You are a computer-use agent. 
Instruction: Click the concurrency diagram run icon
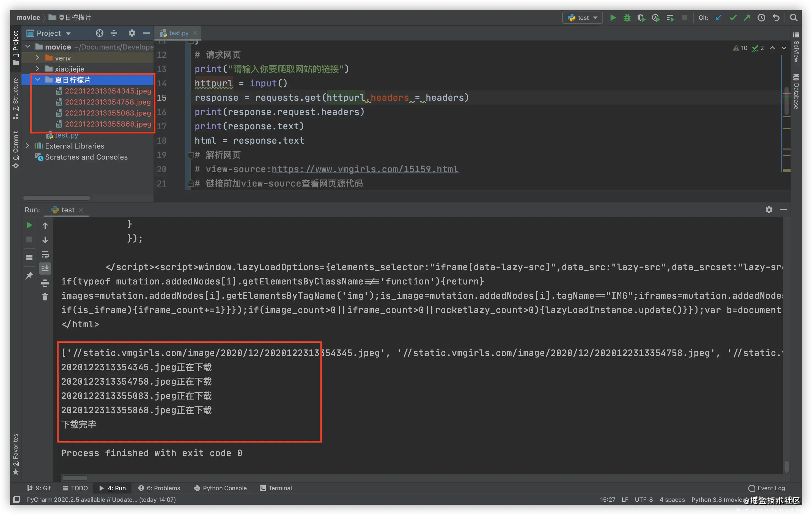(x=670, y=18)
